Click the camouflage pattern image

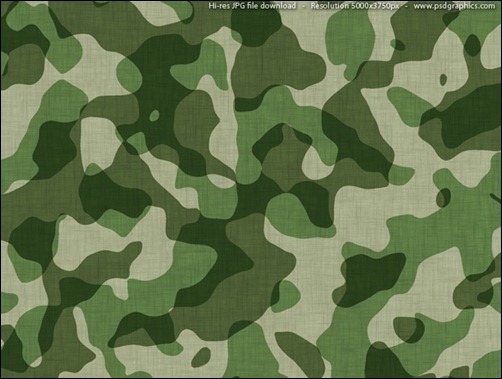coord(251,189)
